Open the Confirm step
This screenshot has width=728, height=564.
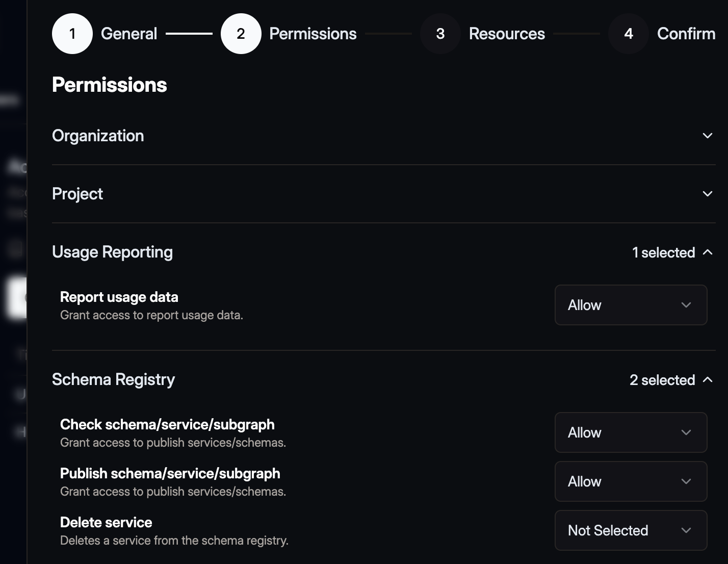(x=686, y=34)
